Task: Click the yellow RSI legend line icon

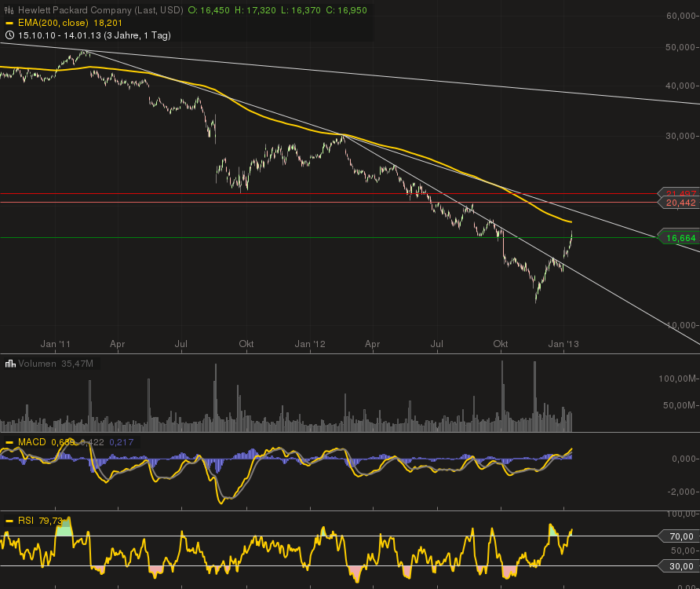Action: 10,519
